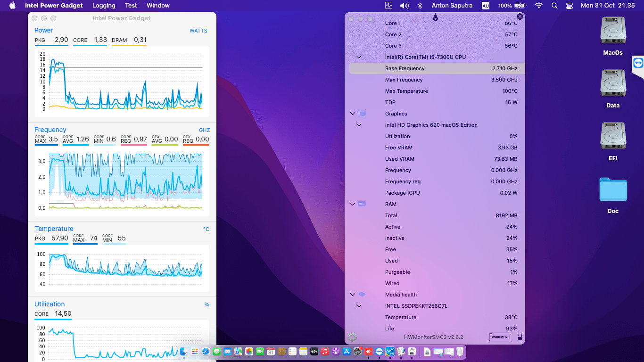Open the MacOs drive on desktop
Viewport: 644px width, 362px height.
(x=613, y=32)
